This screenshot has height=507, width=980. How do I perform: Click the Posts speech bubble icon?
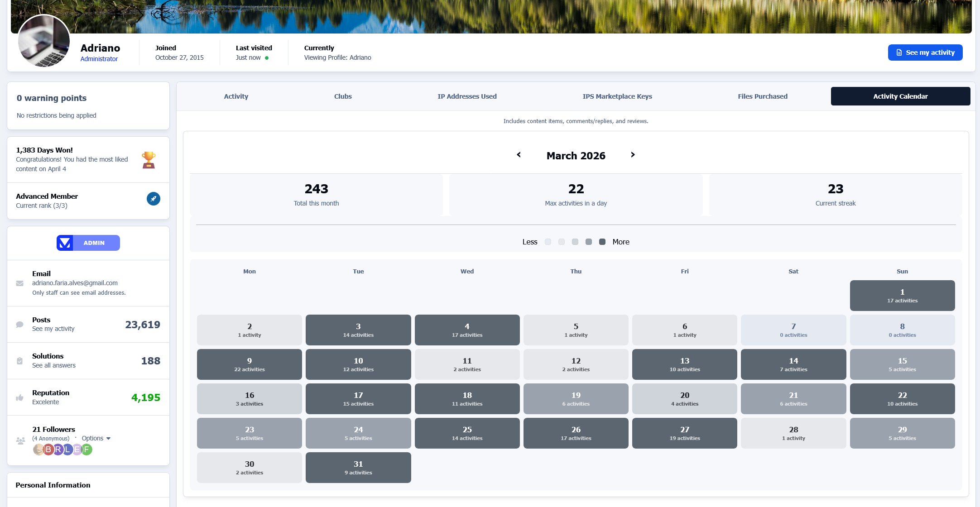click(x=20, y=325)
